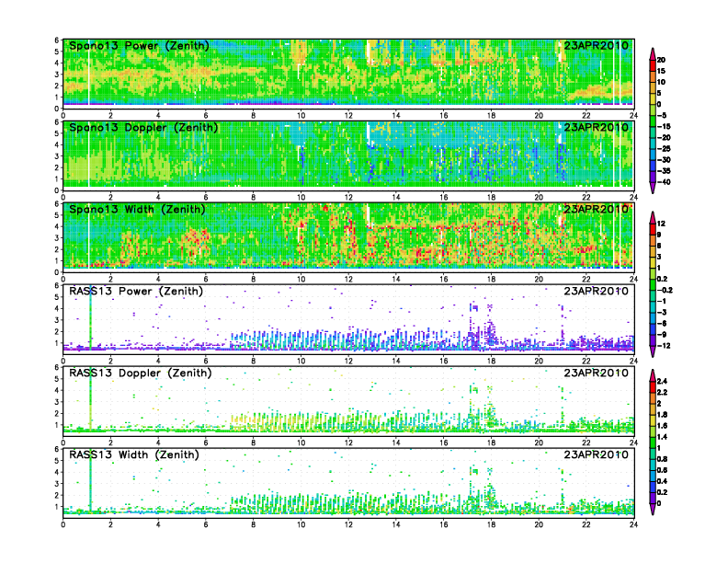Select the 23APR2010 date in RASS13 Doppler panel
Screen dimensions: 728x563
point(597,373)
